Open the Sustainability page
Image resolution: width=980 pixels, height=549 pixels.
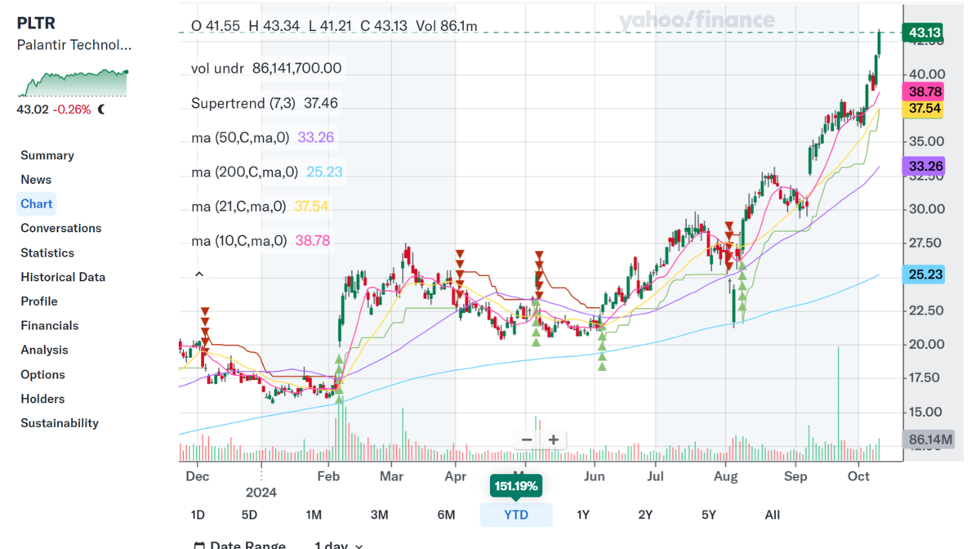click(60, 423)
